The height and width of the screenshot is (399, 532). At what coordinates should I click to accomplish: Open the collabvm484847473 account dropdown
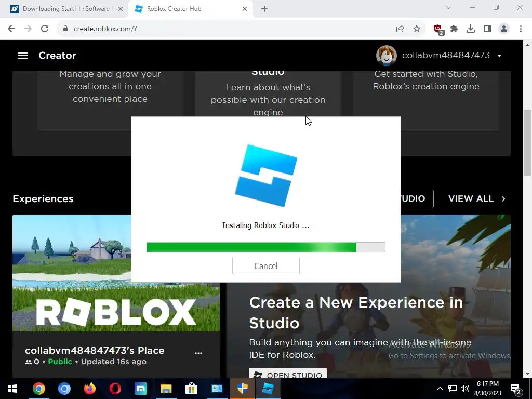click(x=499, y=56)
